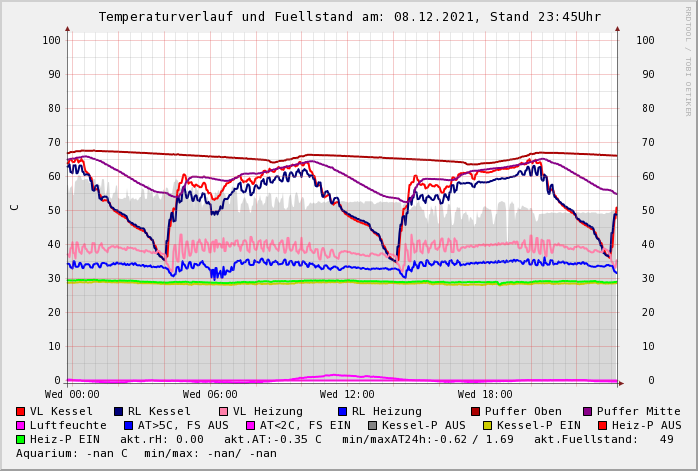Select the Wed 18:00 time axis label
The image size is (698, 471).
coord(485,394)
